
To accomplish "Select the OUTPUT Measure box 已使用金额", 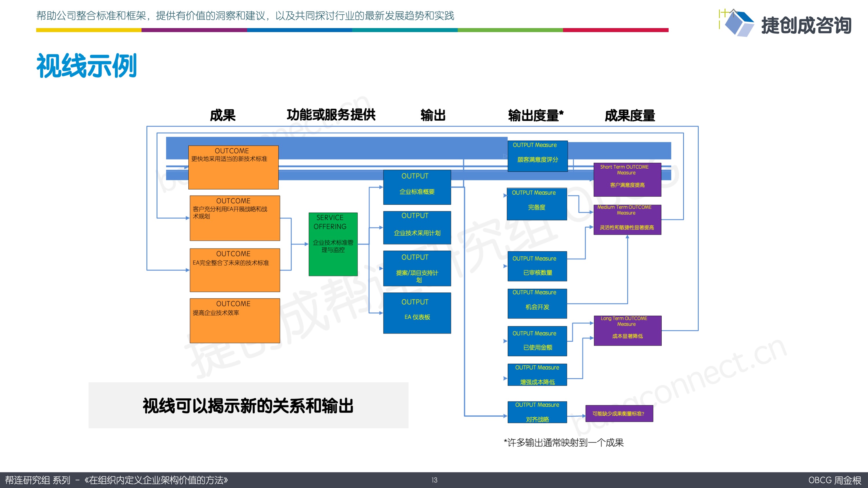I will coord(537,341).
